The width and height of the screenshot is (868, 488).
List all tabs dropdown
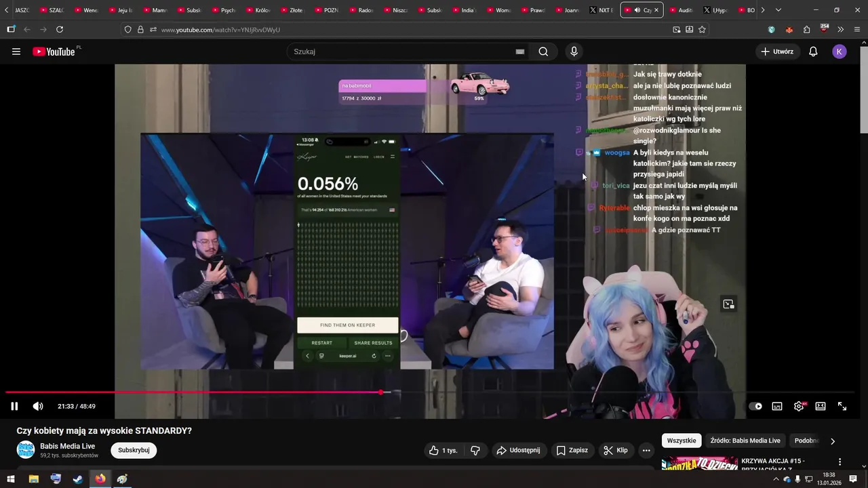coord(778,10)
